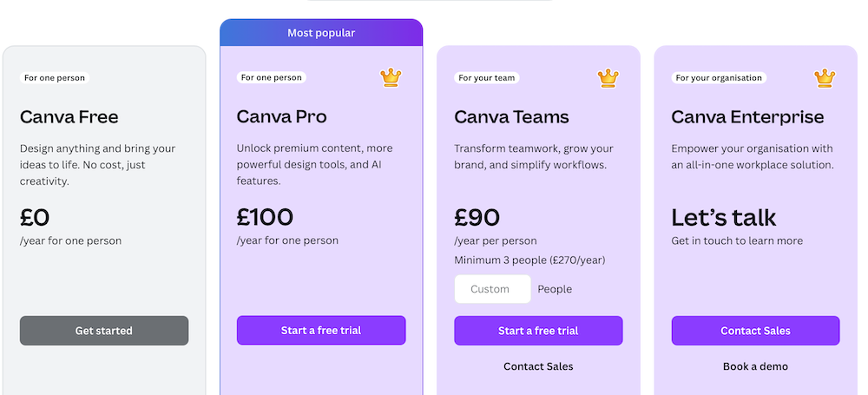Select the Canva Teams heading
This screenshot has height=395, width=868.
[512, 117]
